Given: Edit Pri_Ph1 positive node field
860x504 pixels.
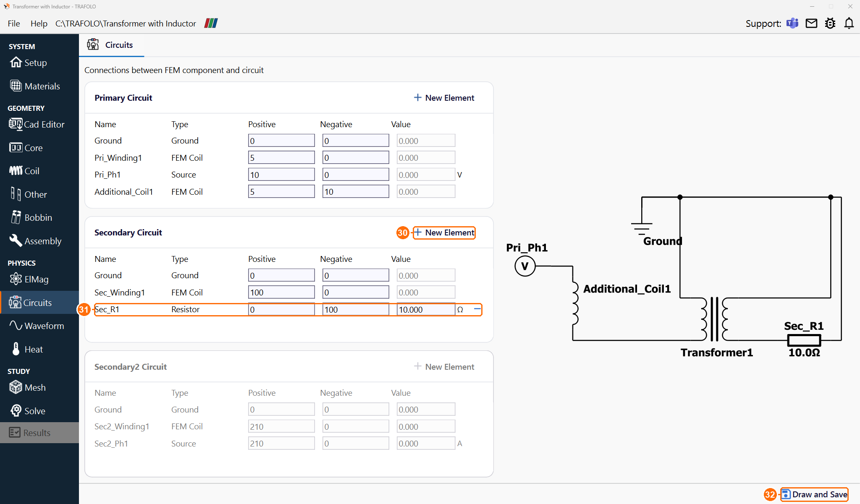Looking at the screenshot, I should (x=281, y=175).
